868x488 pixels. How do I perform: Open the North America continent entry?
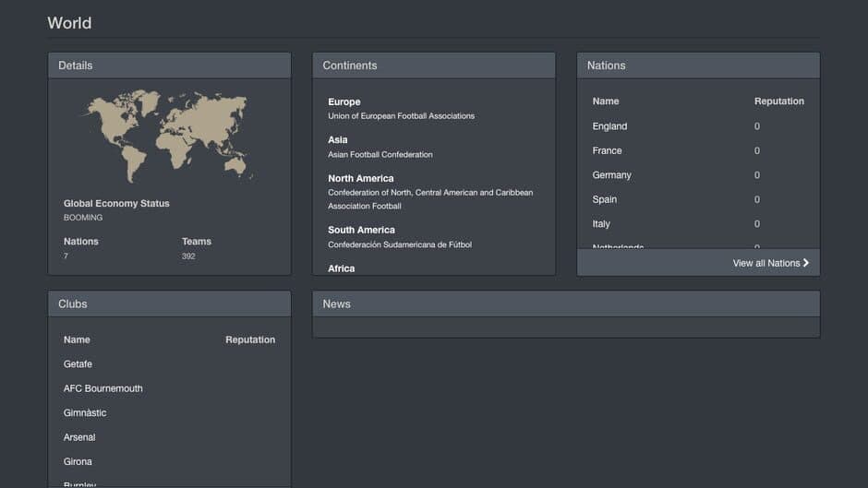click(x=360, y=178)
